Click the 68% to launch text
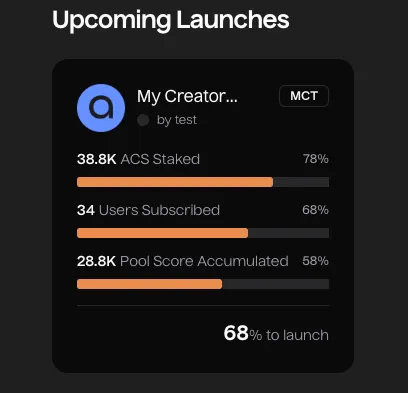Viewport: 408px width, 393px height. (x=276, y=334)
